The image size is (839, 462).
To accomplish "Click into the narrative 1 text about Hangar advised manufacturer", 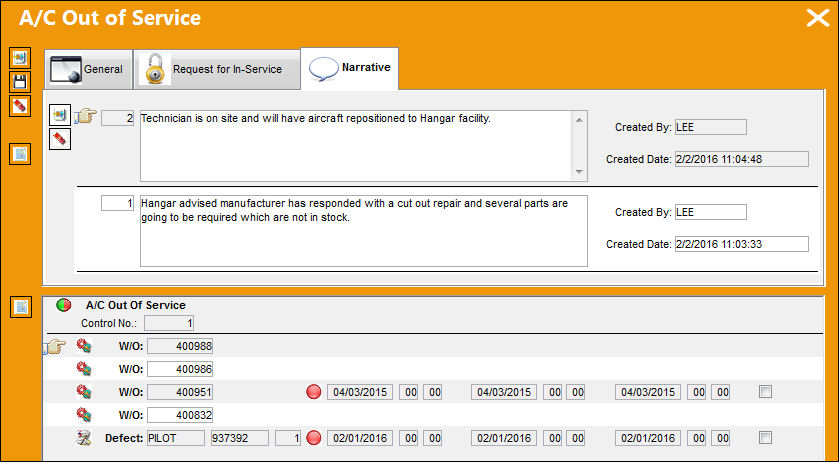I will 364,231.
